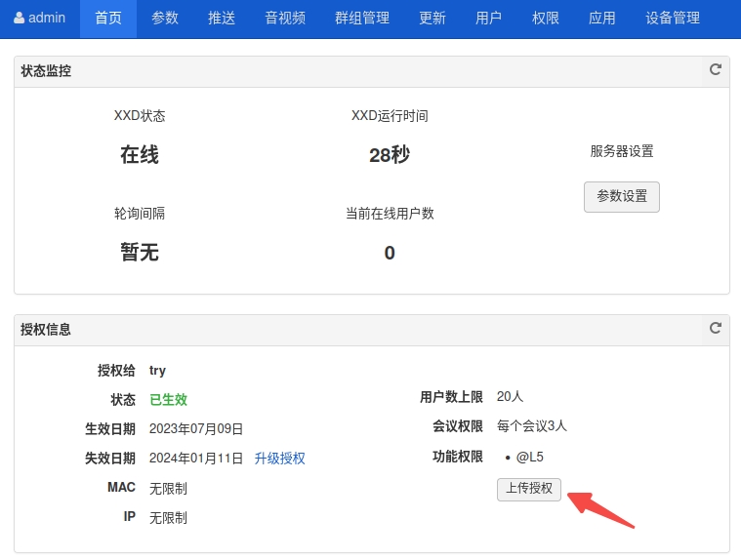741x560 pixels.
Task: Go to 音视频 settings
Action: [x=285, y=19]
